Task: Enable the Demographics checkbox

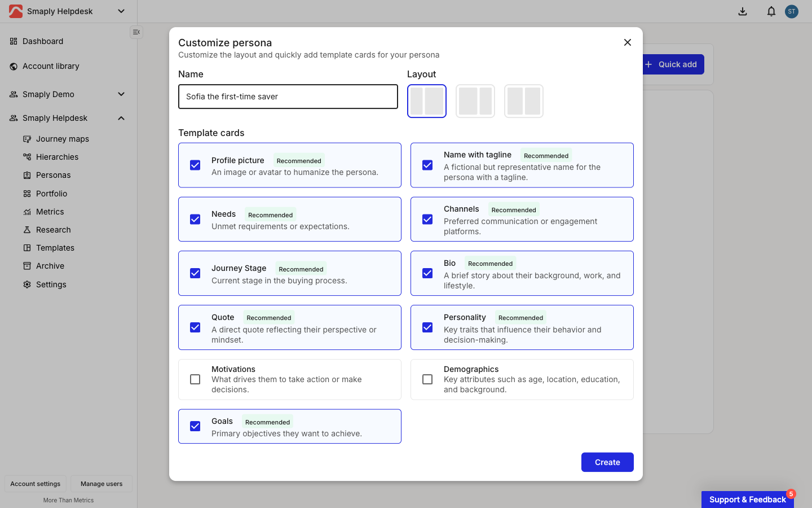Action: click(427, 379)
